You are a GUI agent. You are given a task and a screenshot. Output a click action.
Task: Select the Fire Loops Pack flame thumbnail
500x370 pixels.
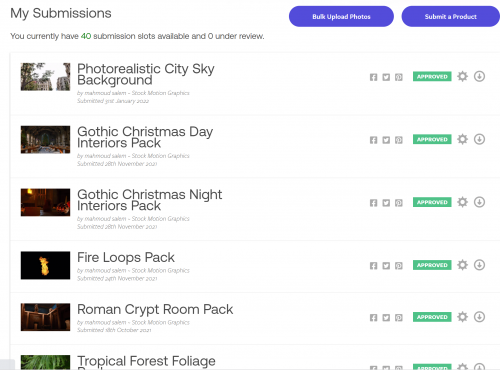(x=45, y=265)
